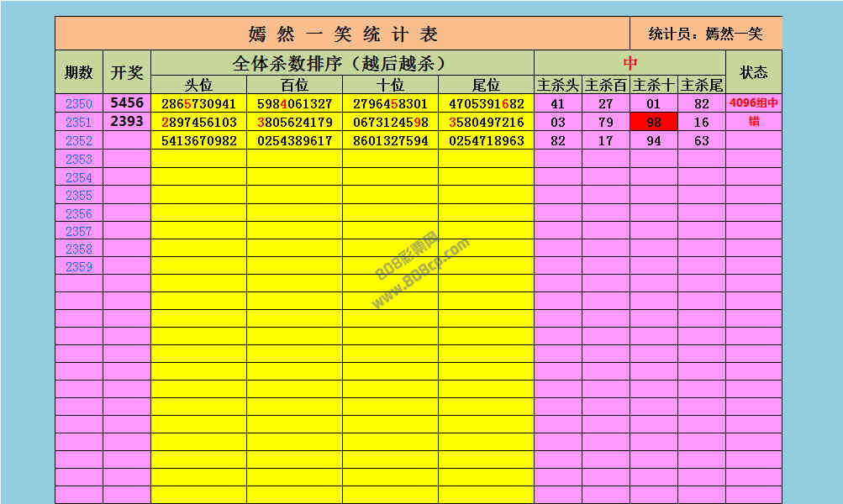
Task: Open period 2355 entry
Action: pyautogui.click(x=79, y=195)
